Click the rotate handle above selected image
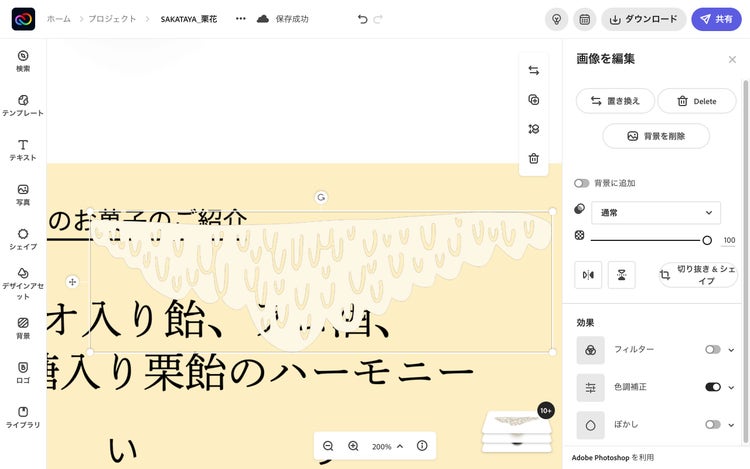Screen dimensions: 750x469 tap(321, 197)
